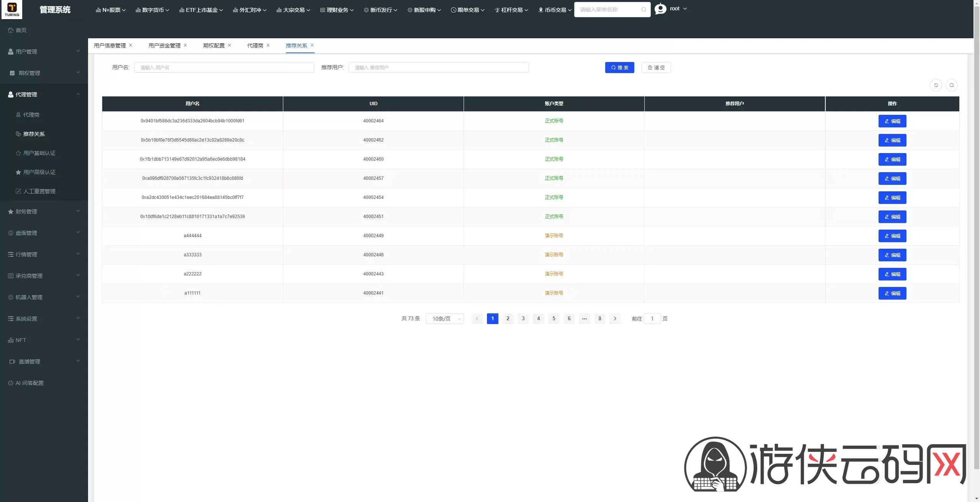The height and width of the screenshot is (502, 980).
Task: Edit the a444444 user row
Action: pyautogui.click(x=892, y=236)
